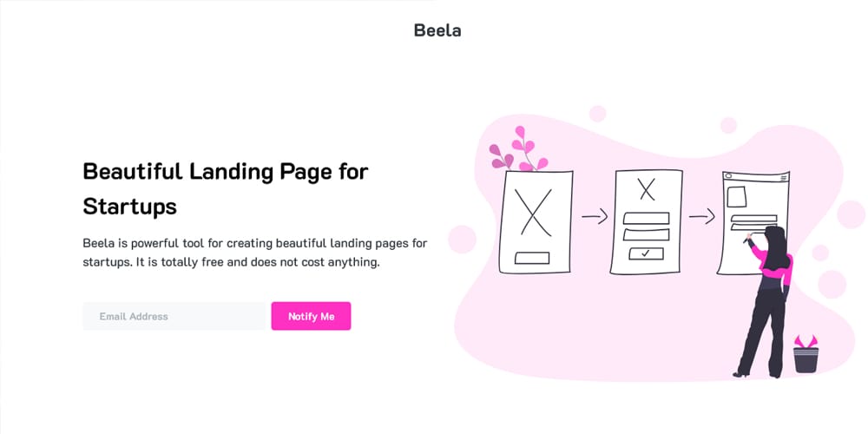868x434 pixels.
Task: Click the small X in middle wireframe
Action: tap(646, 188)
